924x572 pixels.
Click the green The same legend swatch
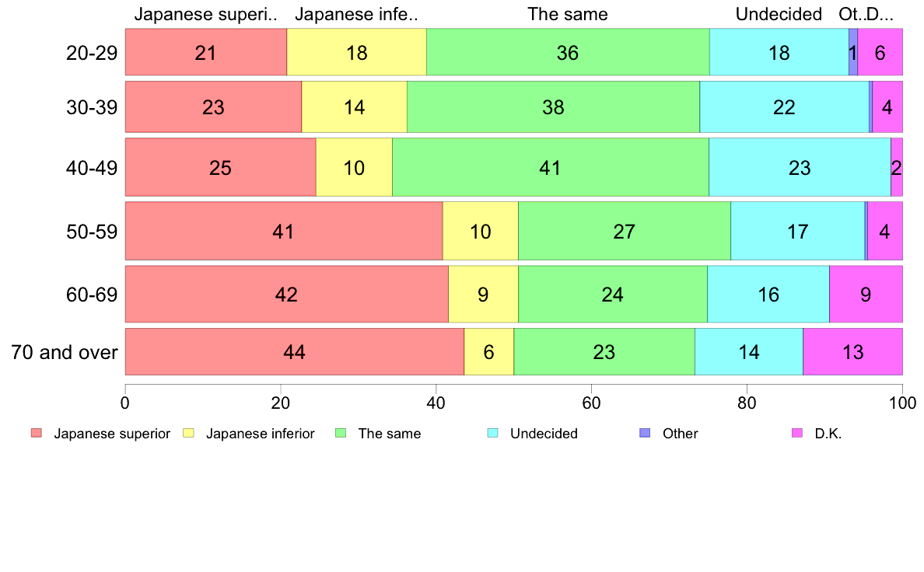[341, 434]
